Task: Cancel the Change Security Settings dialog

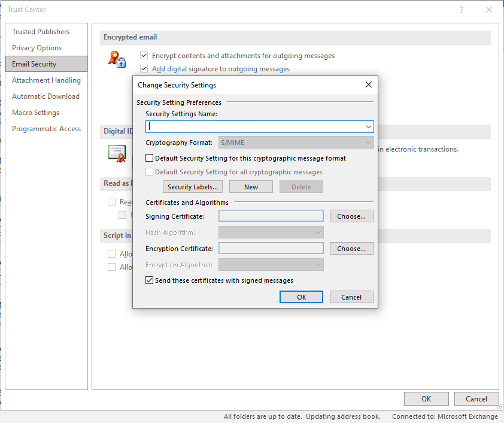Action: [x=351, y=297]
